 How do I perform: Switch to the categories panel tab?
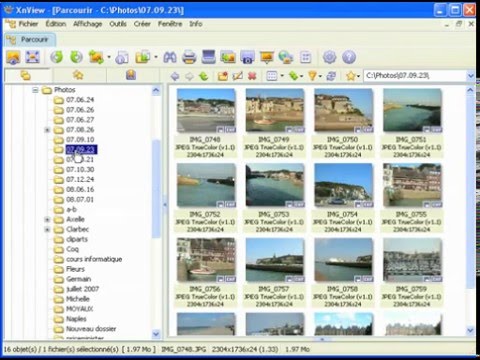point(131,75)
